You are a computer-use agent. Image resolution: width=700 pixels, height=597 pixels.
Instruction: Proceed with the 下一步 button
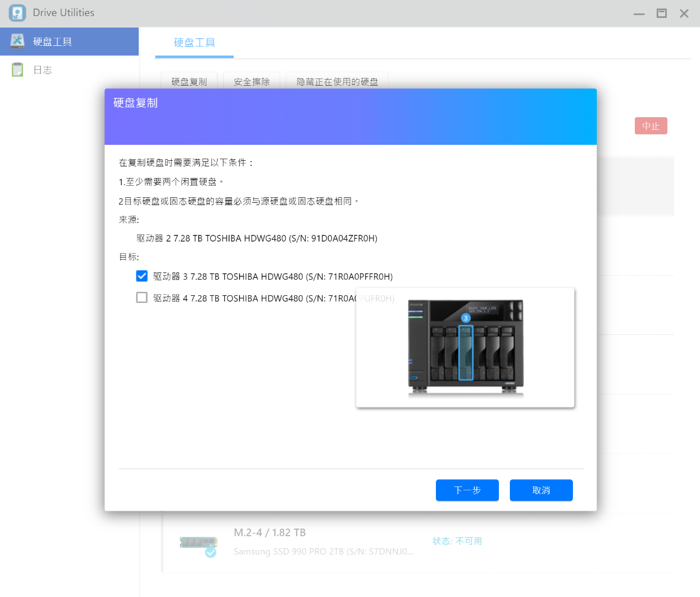coord(467,490)
